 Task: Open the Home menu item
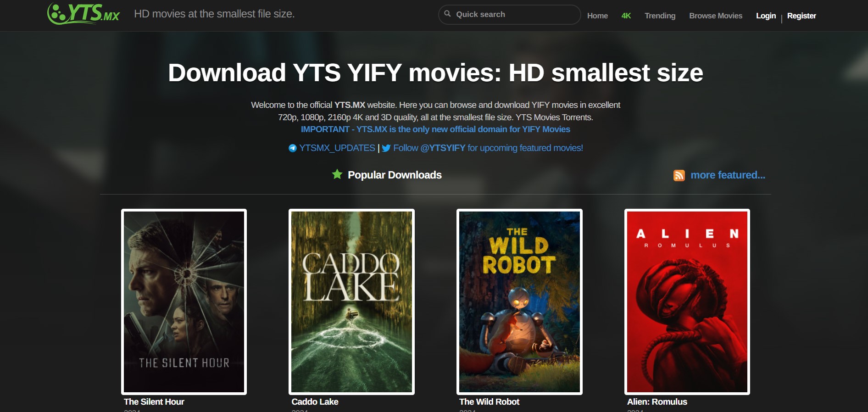[x=597, y=16]
